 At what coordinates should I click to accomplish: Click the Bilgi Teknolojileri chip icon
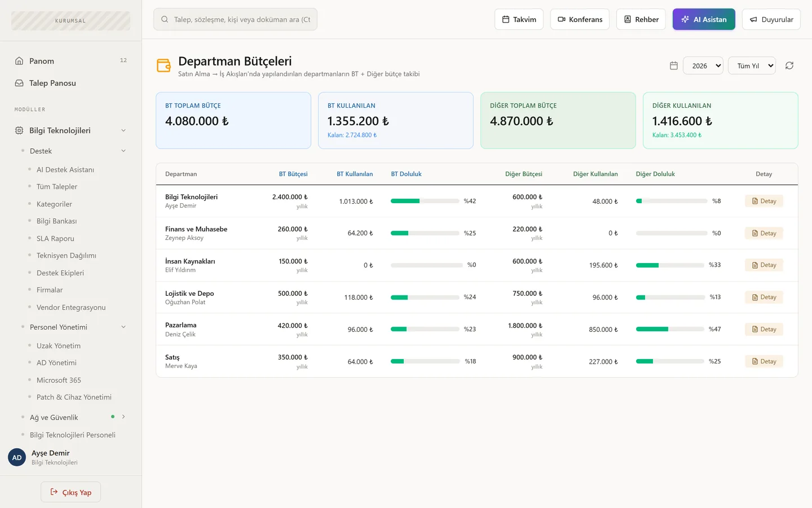click(x=19, y=130)
